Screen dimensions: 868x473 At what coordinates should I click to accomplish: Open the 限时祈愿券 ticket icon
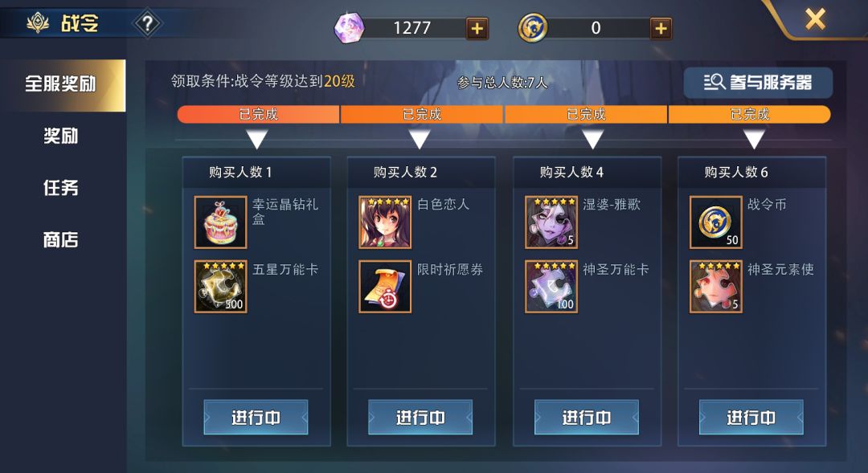click(385, 287)
